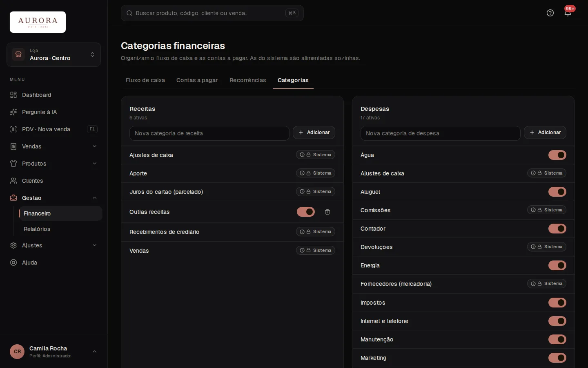Expand the Produtos sidebar menu

coord(53,164)
